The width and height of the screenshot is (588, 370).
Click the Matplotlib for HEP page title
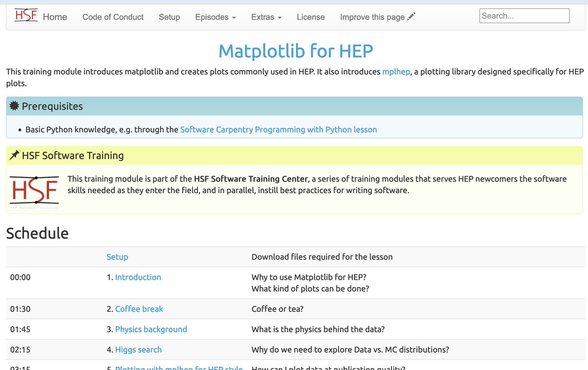tap(295, 50)
